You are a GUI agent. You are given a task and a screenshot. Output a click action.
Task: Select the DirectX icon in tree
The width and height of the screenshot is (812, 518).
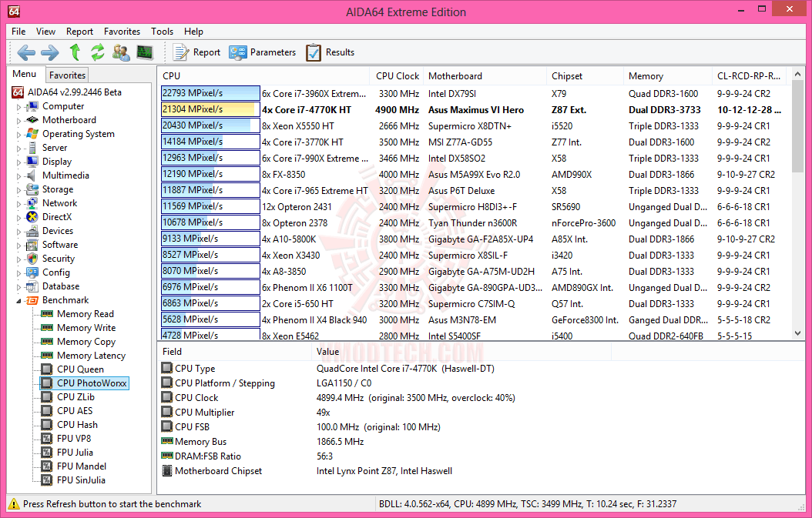(32, 217)
